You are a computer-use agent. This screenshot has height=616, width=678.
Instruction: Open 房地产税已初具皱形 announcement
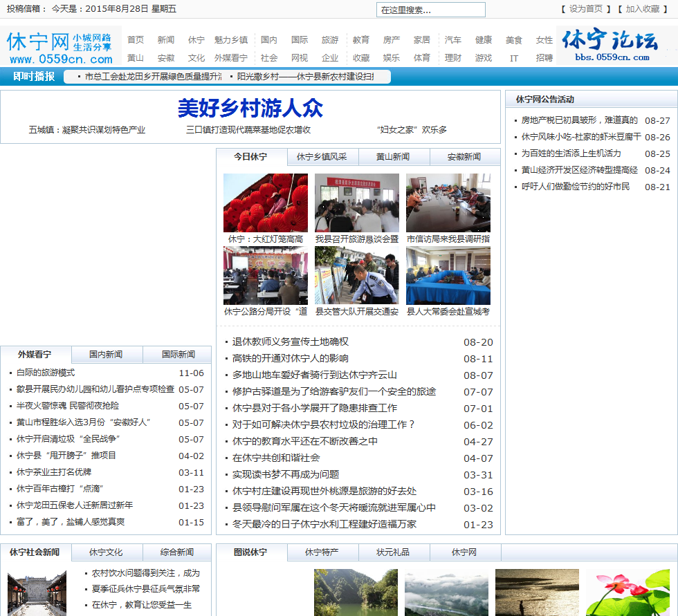coord(580,120)
